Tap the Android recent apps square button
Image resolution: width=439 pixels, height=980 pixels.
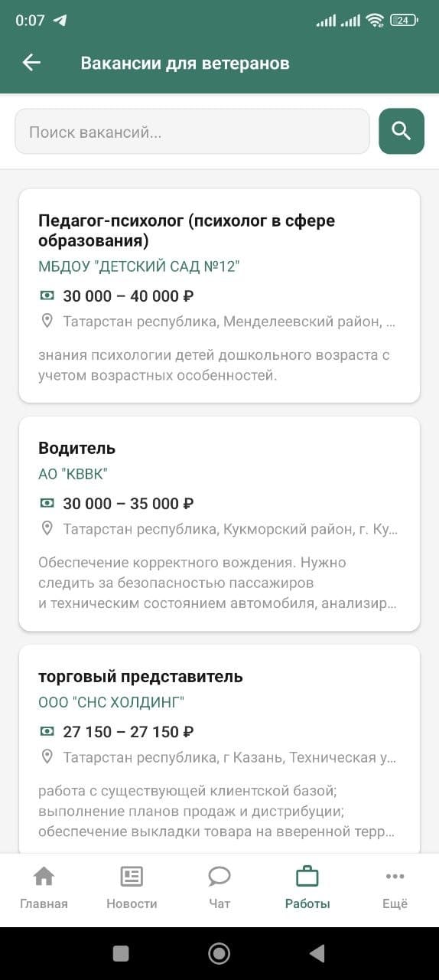121,952
